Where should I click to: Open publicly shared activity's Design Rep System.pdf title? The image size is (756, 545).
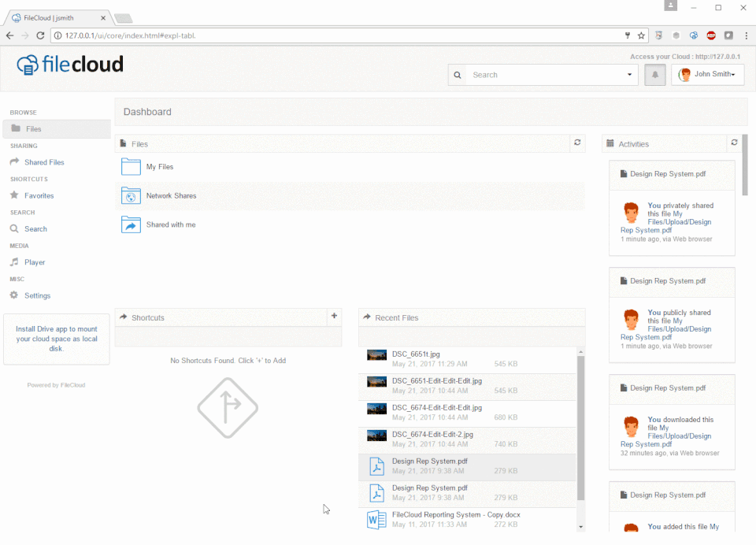668,280
